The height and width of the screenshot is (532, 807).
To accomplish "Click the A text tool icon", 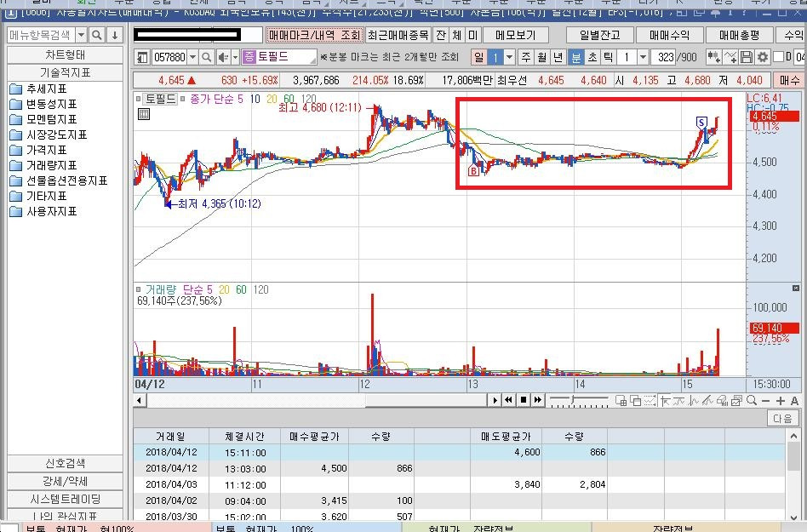I will (794, 401).
